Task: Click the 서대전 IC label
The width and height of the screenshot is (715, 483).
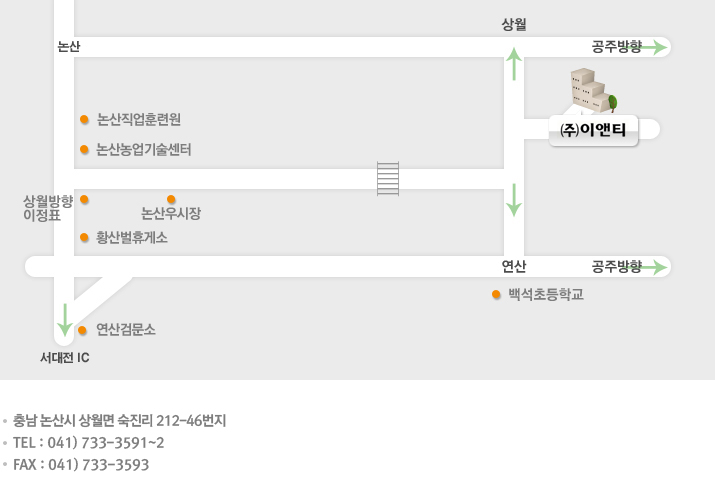Action: [x=65, y=358]
